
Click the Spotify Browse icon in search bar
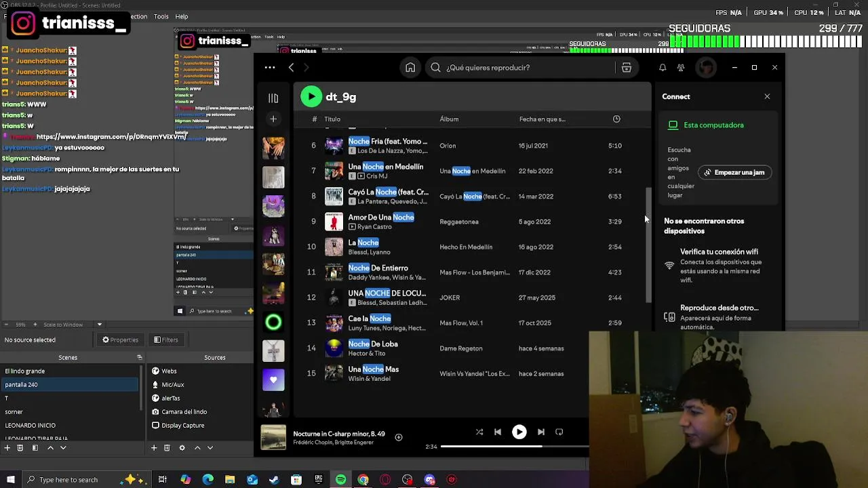[x=627, y=68]
